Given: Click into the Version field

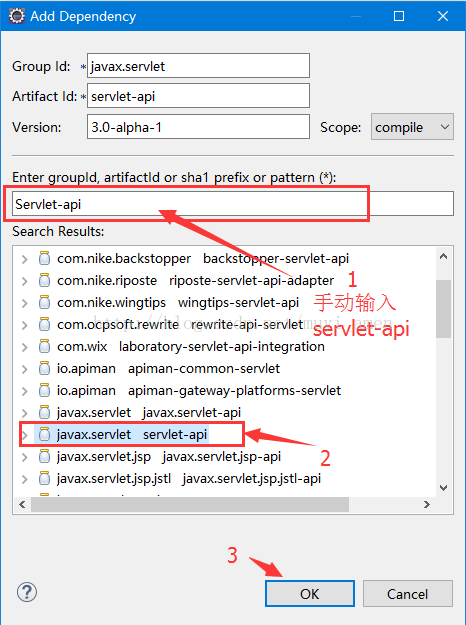Looking at the screenshot, I should click(198, 127).
